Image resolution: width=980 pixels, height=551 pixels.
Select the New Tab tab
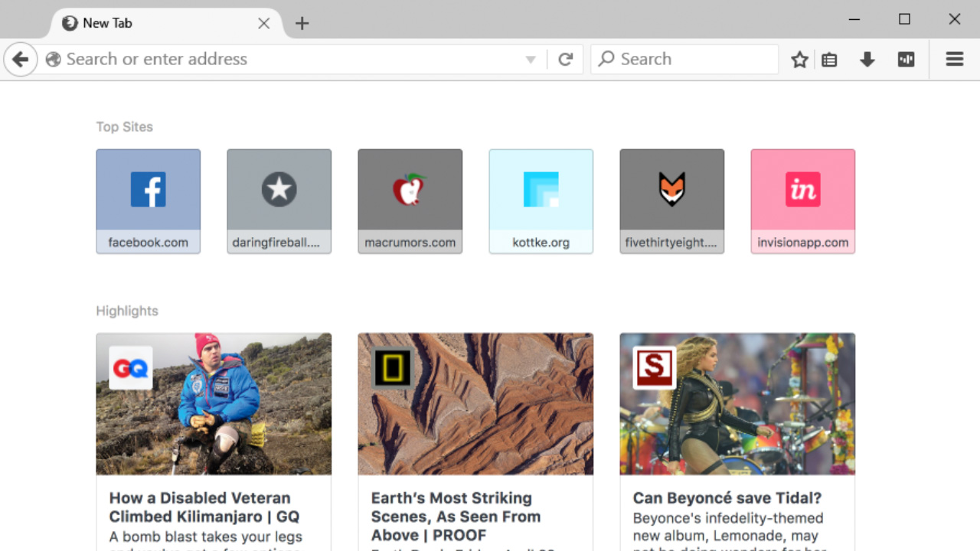point(166,23)
